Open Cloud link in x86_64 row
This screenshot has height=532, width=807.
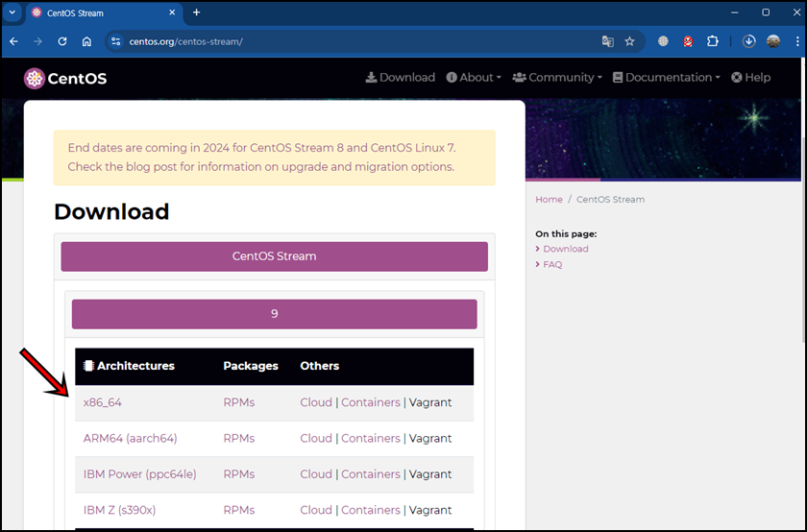click(316, 402)
